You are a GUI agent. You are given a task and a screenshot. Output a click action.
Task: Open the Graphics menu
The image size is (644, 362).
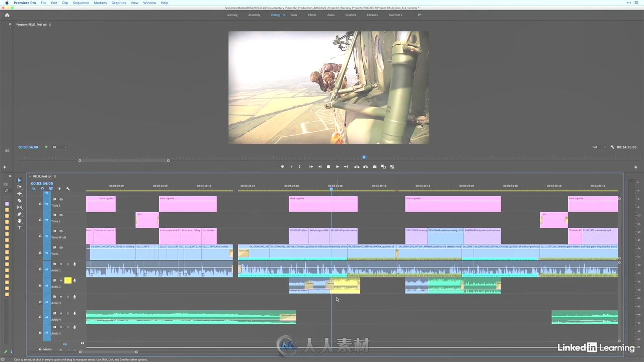pos(119,3)
